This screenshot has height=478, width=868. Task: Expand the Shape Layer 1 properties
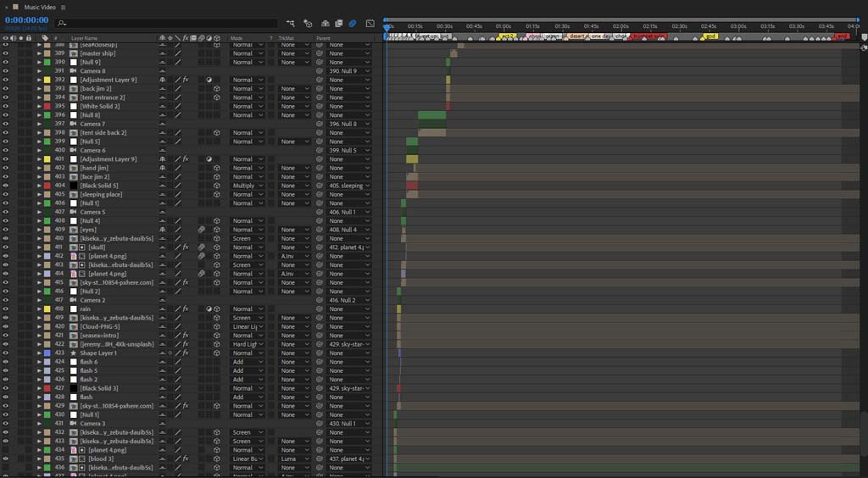[39, 353]
